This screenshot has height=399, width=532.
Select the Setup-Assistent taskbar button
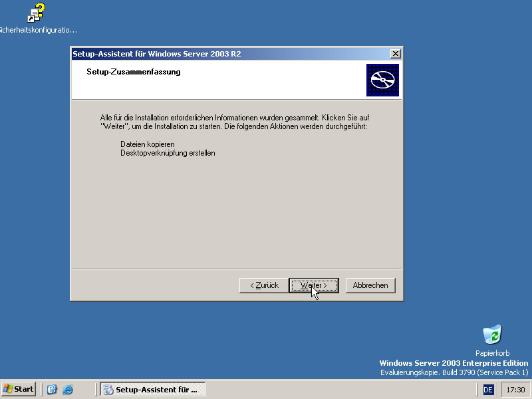pos(153,389)
